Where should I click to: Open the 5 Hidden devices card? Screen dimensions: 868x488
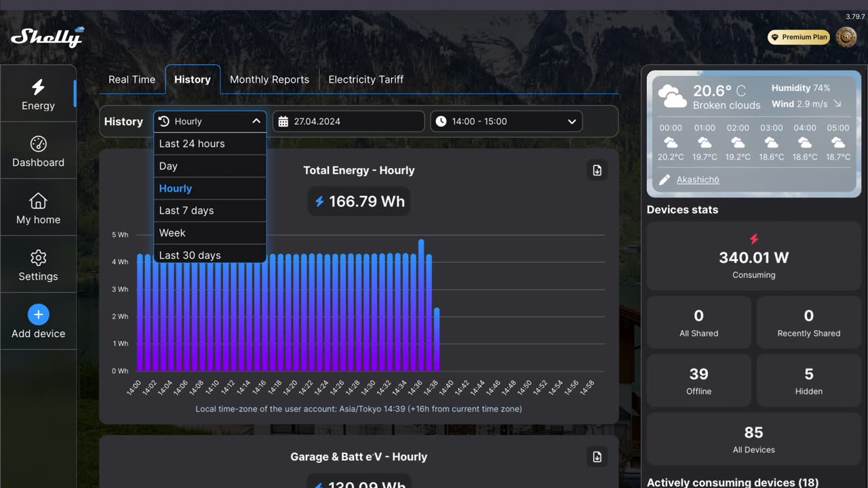tap(808, 381)
